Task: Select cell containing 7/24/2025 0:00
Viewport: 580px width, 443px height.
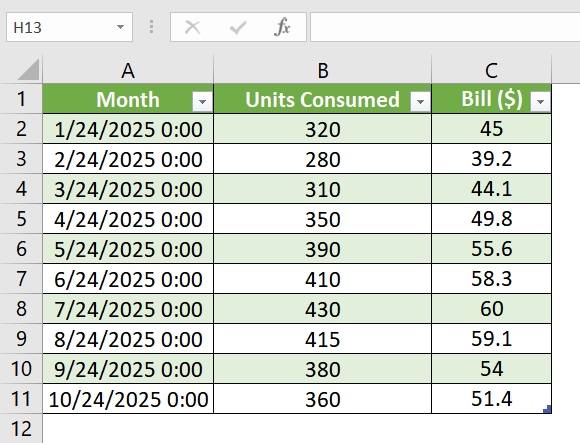Action: tap(128, 309)
